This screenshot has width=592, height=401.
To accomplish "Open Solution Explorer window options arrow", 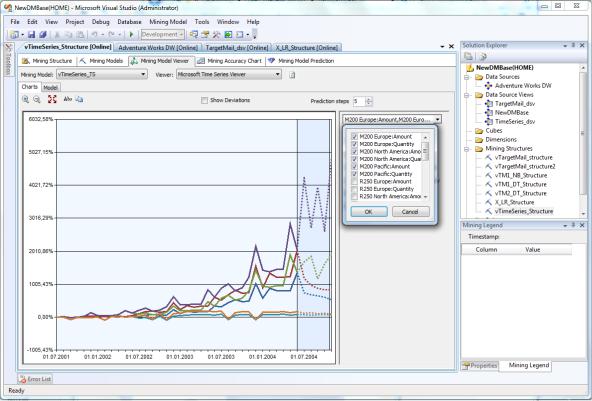I will [x=565, y=46].
